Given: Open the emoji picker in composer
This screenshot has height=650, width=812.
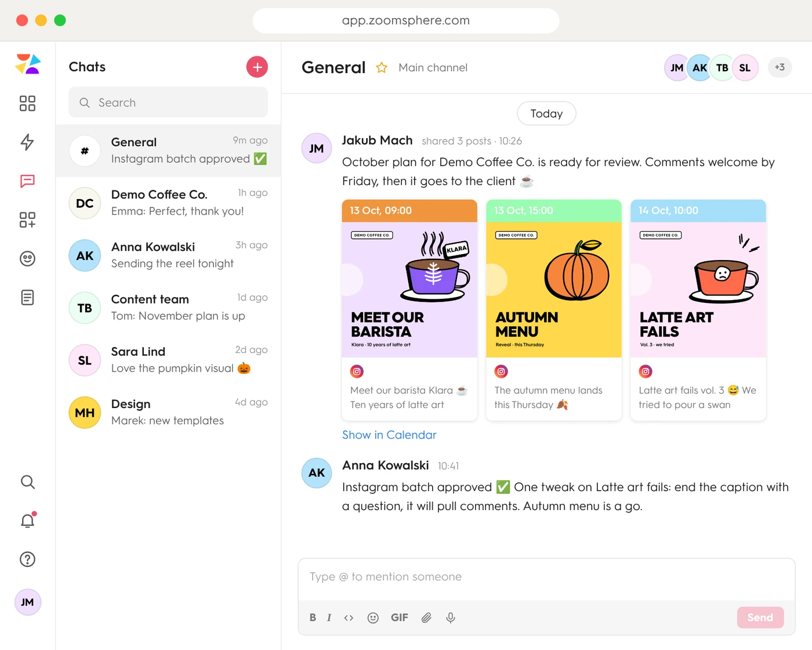Looking at the screenshot, I should pyautogui.click(x=373, y=617).
